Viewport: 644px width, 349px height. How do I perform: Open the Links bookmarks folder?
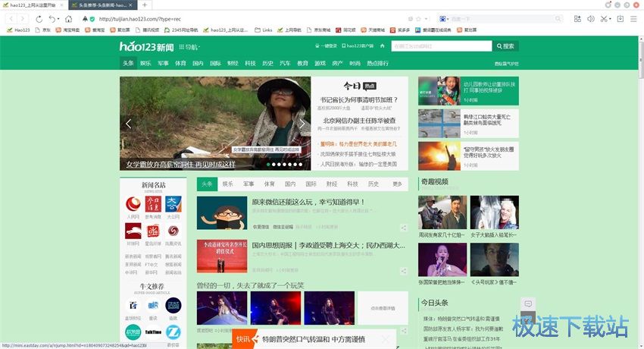point(263,30)
